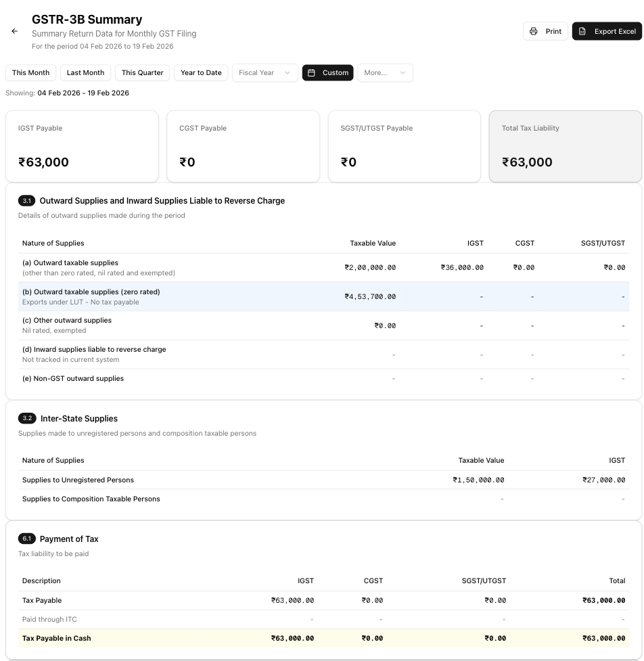Click the Supplies to Unregistered Persons row
The height and width of the screenshot is (661, 644).
point(323,480)
